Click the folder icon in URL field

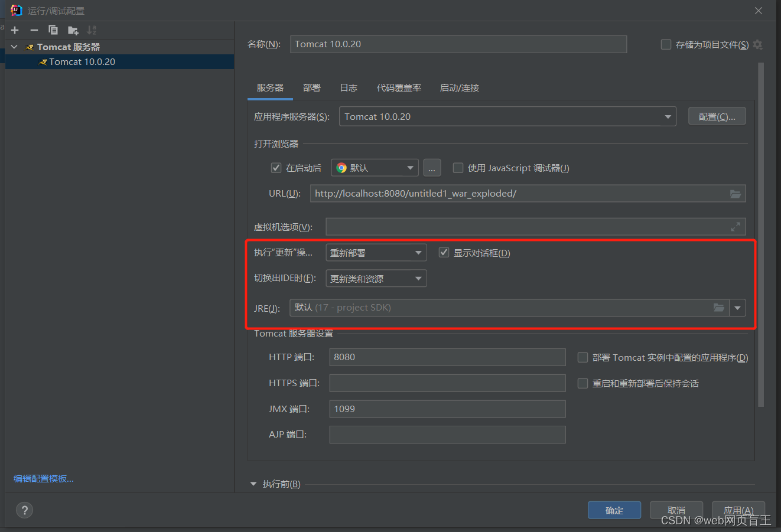736,194
